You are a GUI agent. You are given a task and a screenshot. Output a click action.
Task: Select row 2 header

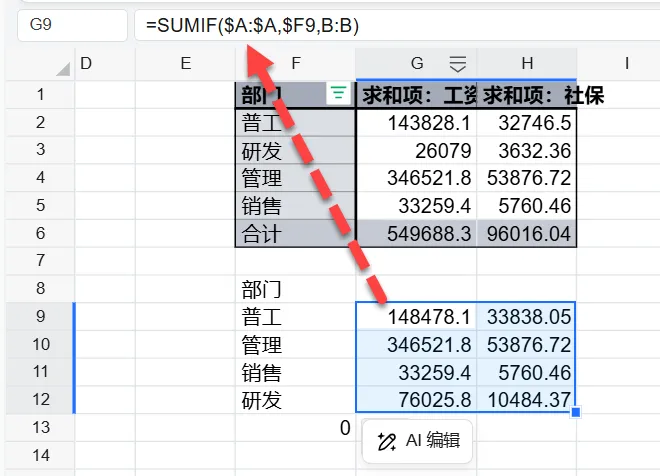tap(40, 122)
